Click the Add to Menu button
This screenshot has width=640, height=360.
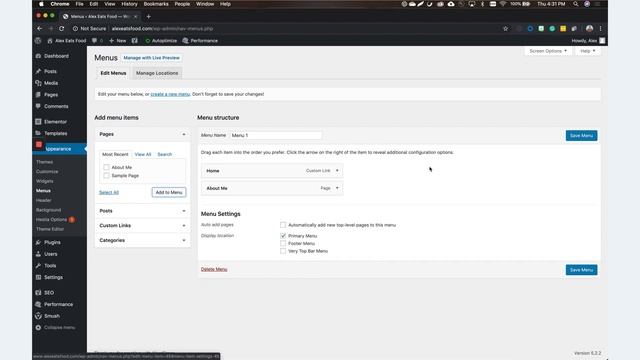(x=169, y=192)
